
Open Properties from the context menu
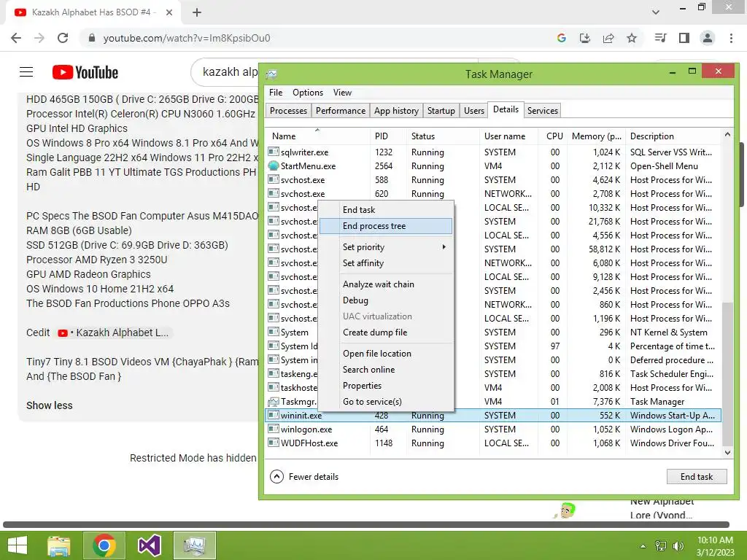386,386
